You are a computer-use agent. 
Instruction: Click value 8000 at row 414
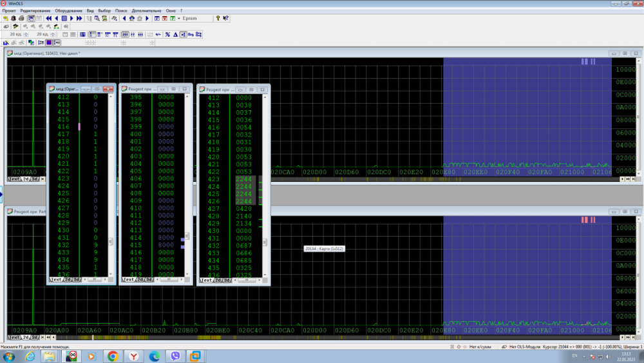tap(166, 238)
